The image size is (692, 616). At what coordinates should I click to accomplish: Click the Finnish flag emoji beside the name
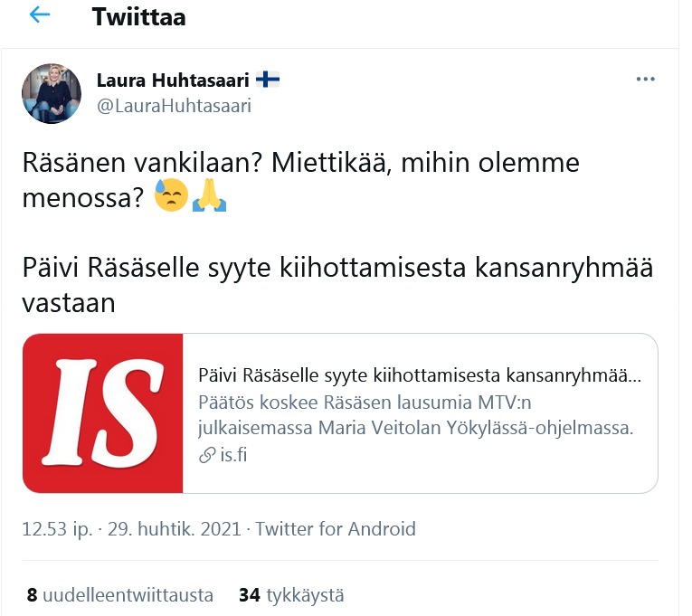coord(268,81)
